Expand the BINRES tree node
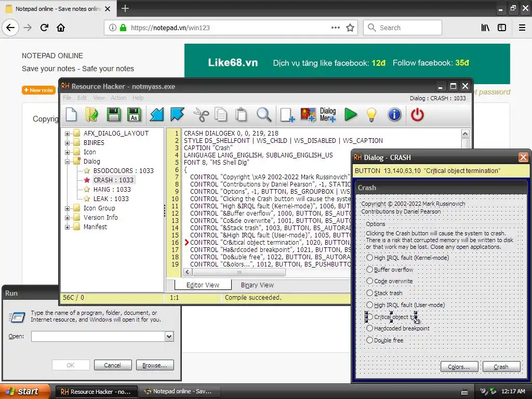This screenshot has height=399, width=532. 67,143
